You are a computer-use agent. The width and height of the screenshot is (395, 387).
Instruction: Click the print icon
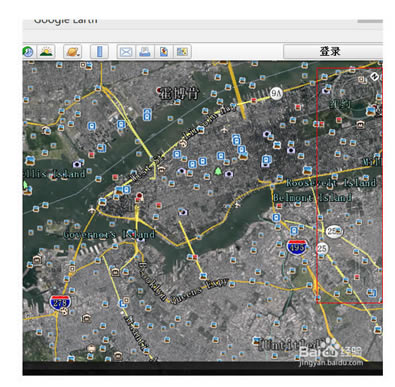145,52
